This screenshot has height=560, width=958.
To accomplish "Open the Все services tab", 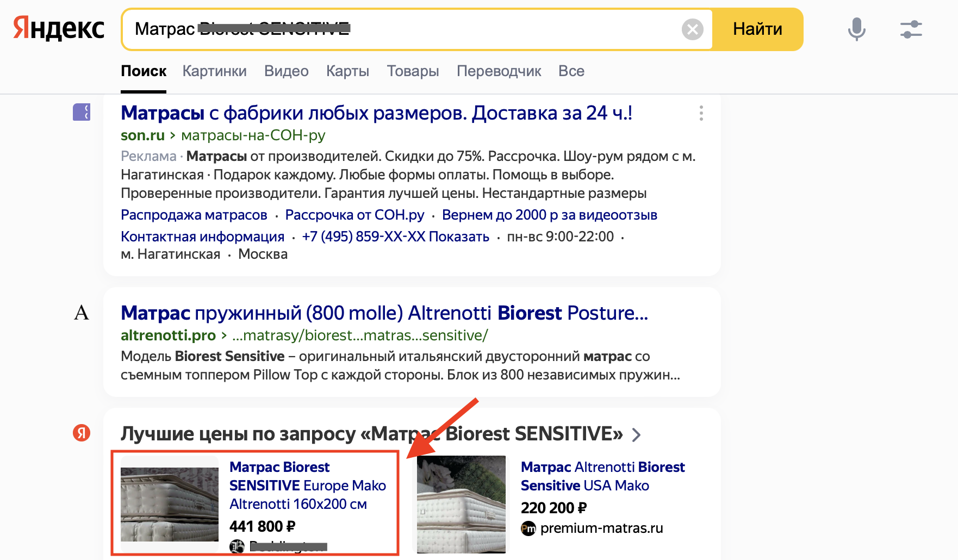I will (571, 71).
